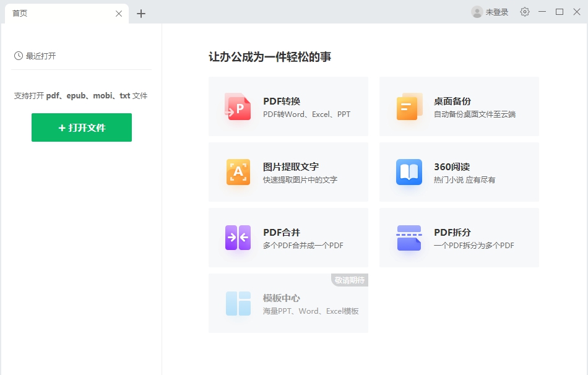The height and width of the screenshot is (375, 588).
Task: Click the user avatar icon
Action: 477,12
